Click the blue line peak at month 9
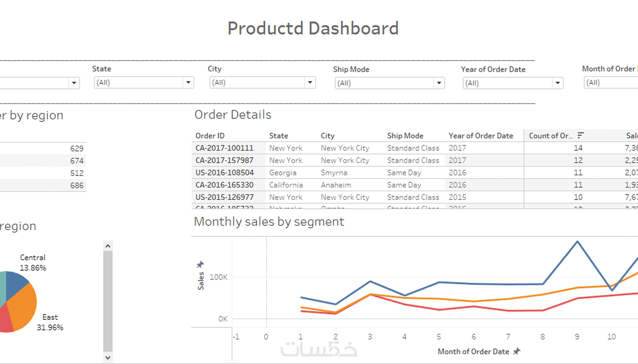The width and height of the screenshot is (638, 364). [577, 242]
